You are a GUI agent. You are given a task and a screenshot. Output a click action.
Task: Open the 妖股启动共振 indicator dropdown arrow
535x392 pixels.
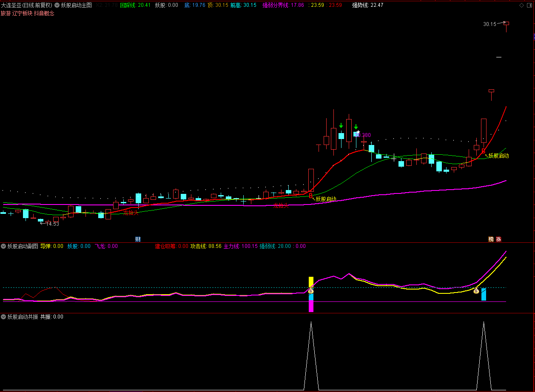point(3,317)
